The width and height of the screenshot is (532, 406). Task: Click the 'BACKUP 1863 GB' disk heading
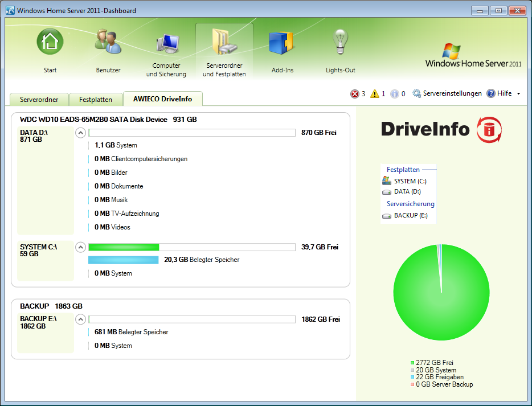tap(51, 306)
